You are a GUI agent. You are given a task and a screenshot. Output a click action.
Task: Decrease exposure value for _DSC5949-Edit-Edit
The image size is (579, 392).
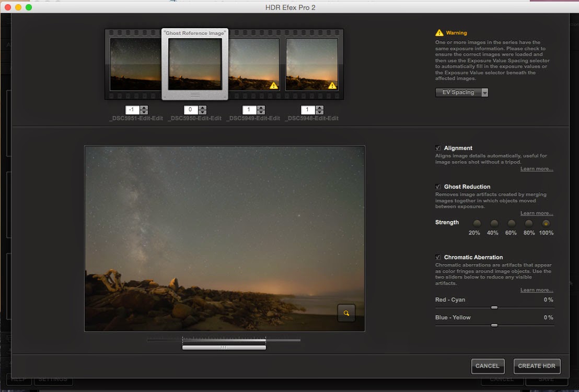pyautogui.click(x=261, y=112)
